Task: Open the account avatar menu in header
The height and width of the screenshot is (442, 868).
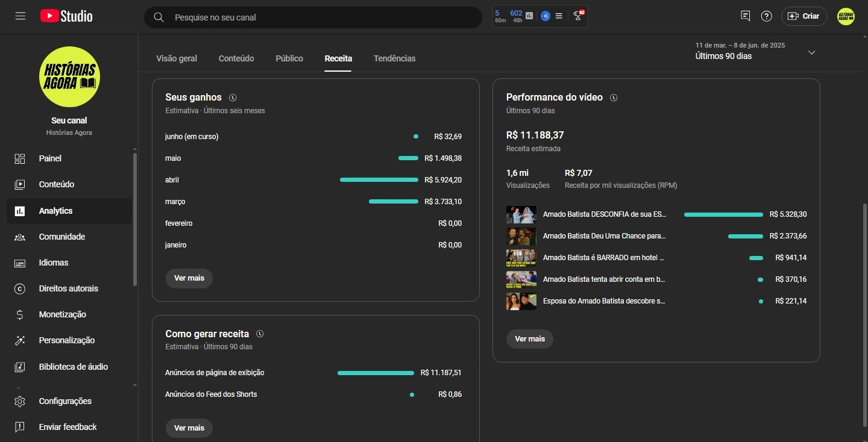Action: (x=846, y=16)
